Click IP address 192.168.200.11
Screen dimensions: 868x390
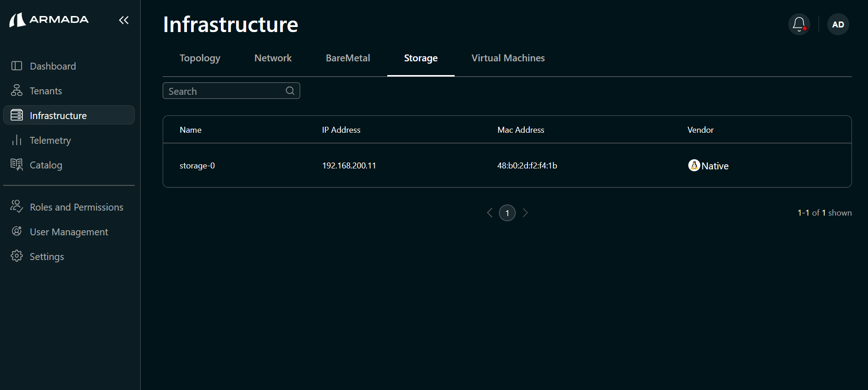click(x=349, y=166)
